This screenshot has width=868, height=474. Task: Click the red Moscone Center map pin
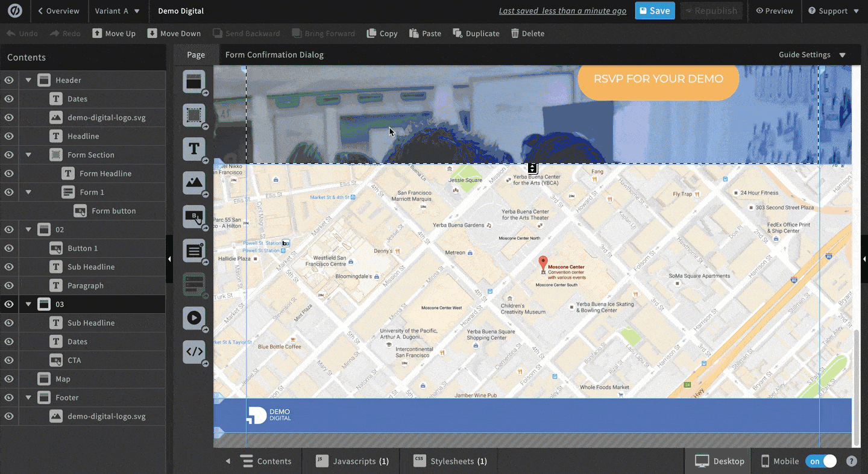click(x=543, y=263)
